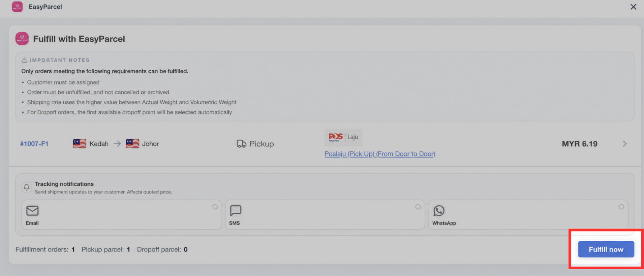
Task: Click the Pos Laju courier logo
Action: 343,137
